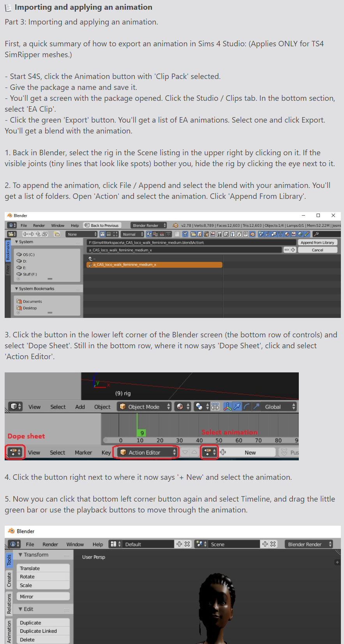Switch to the Create vertical tab
This screenshot has height=644, width=344.
tap(9, 580)
